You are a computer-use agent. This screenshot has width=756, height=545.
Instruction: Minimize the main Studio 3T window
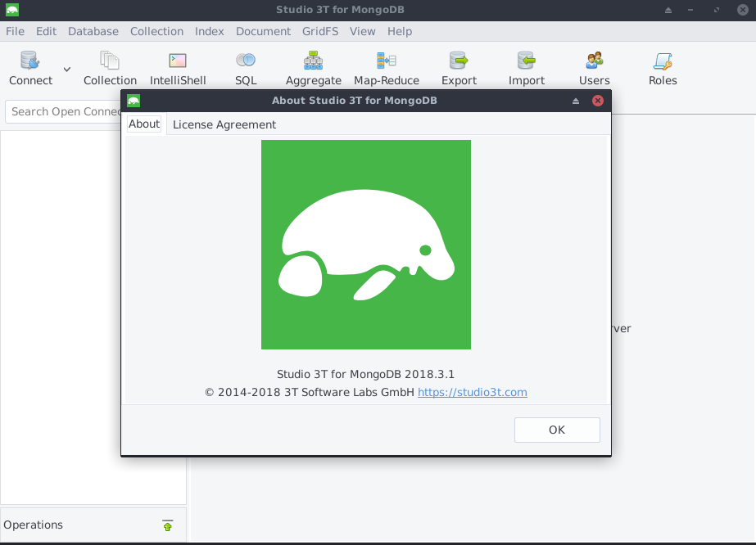pyautogui.click(x=690, y=10)
